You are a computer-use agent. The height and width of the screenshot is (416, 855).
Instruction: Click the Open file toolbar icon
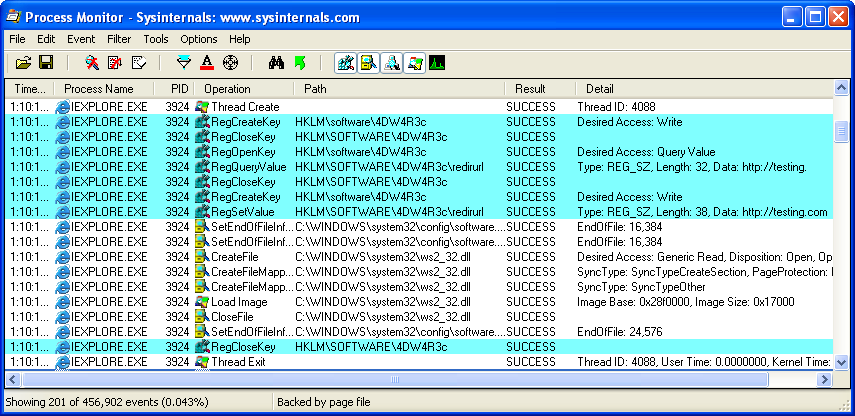24,63
